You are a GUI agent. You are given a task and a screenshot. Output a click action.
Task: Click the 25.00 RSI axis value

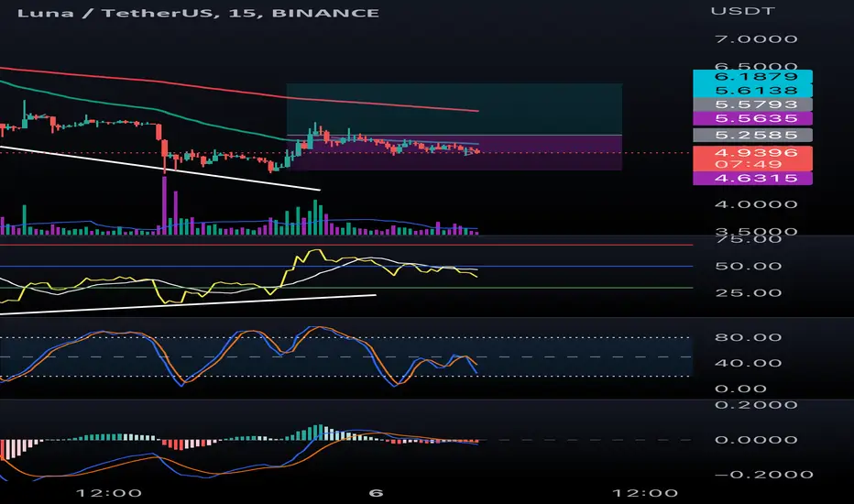click(x=749, y=293)
